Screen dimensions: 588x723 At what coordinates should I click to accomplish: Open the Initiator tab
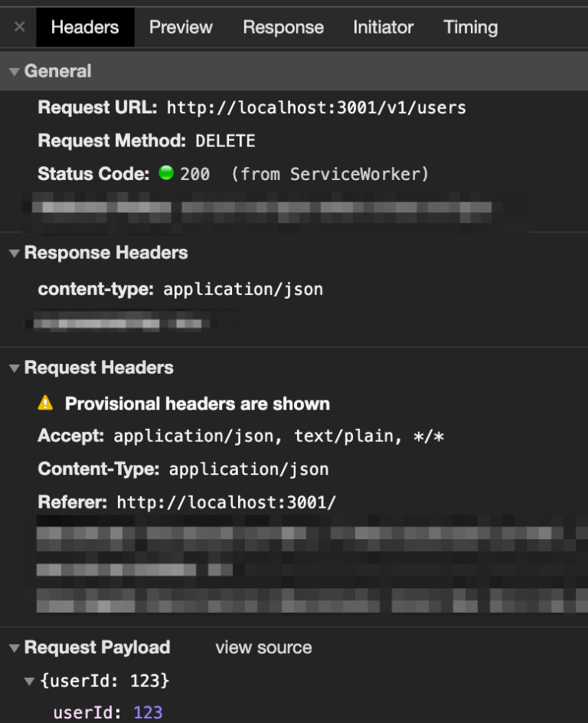(x=383, y=27)
